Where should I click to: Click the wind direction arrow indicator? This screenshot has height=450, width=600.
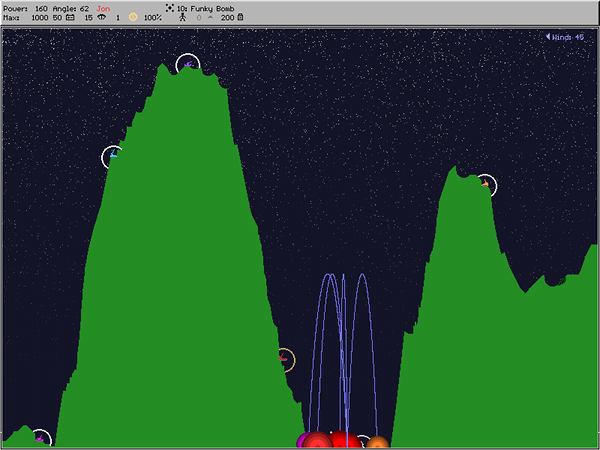[548, 37]
